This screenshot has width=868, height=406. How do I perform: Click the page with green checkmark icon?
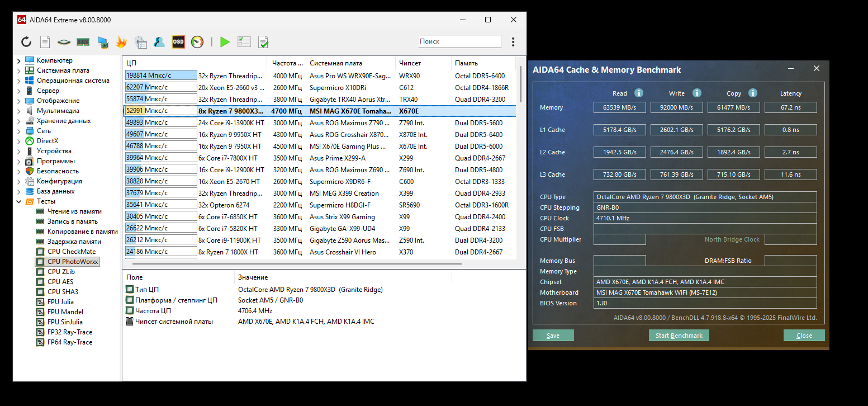263,42
